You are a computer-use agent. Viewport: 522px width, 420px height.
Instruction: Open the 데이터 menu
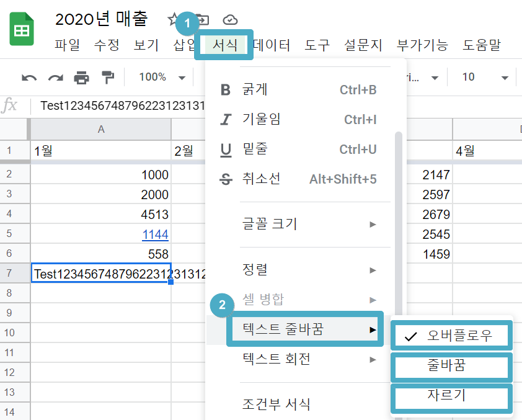click(x=271, y=45)
